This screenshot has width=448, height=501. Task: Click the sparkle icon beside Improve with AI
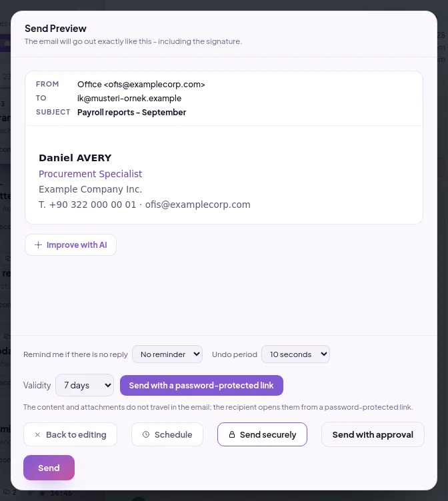pos(39,245)
